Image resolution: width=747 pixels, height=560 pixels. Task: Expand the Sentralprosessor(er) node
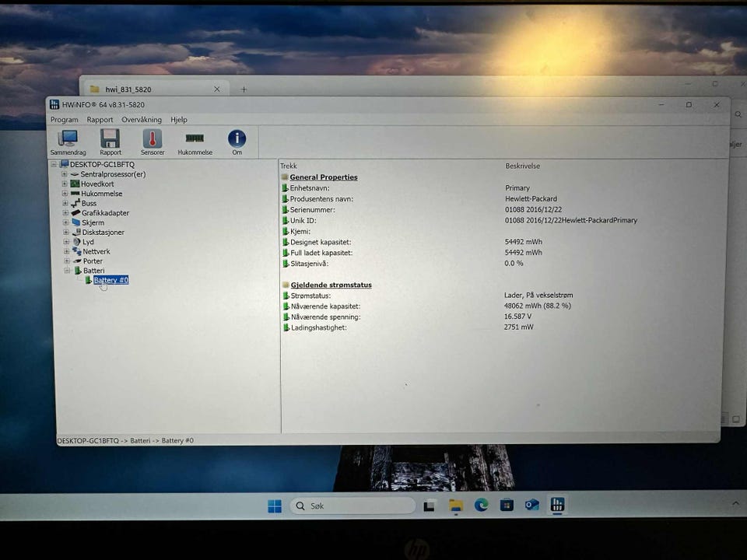pyautogui.click(x=65, y=174)
